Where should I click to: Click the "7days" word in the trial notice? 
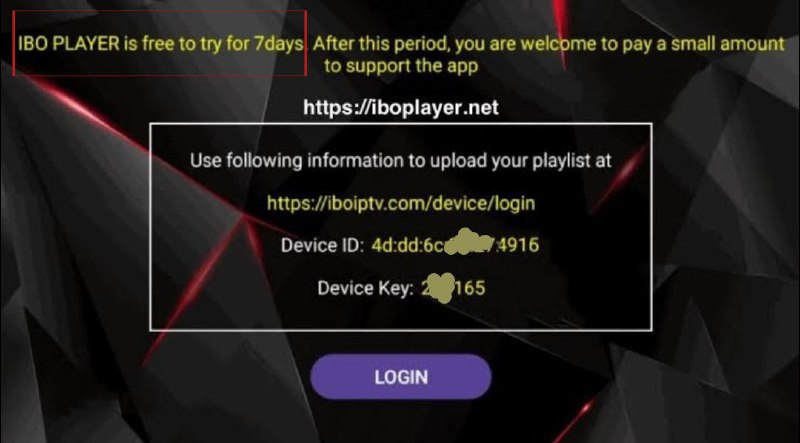pyautogui.click(x=279, y=44)
